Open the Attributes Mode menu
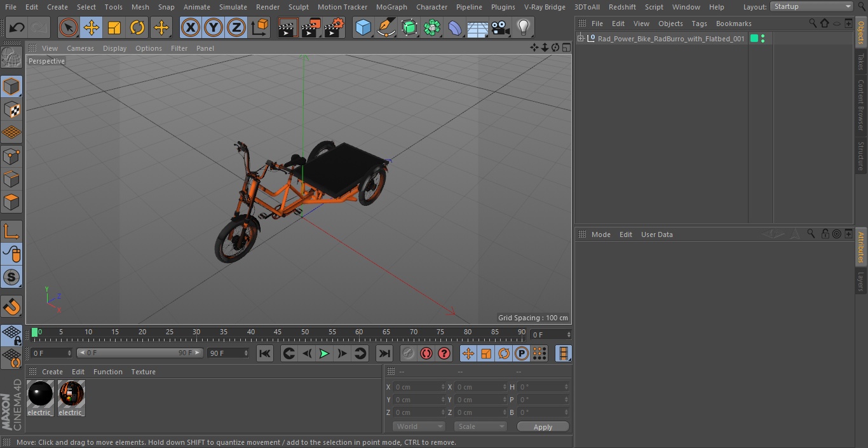Image resolution: width=868 pixels, height=448 pixels. (x=600, y=234)
